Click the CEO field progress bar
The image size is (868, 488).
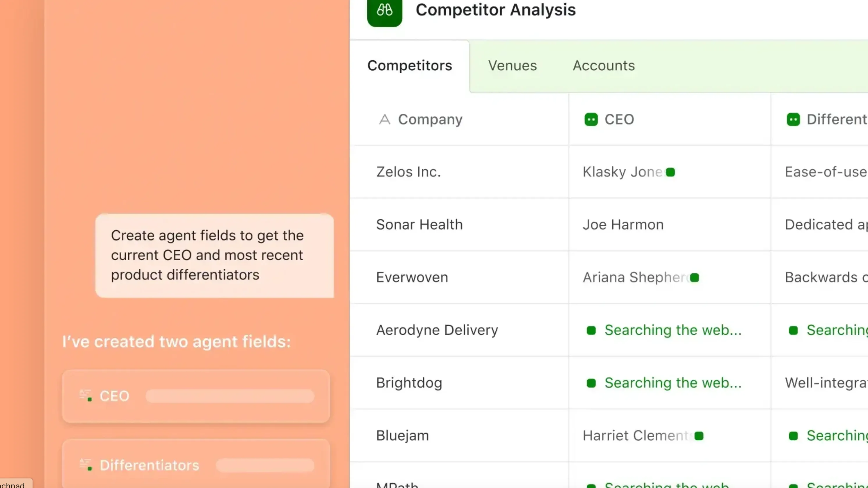(x=230, y=396)
